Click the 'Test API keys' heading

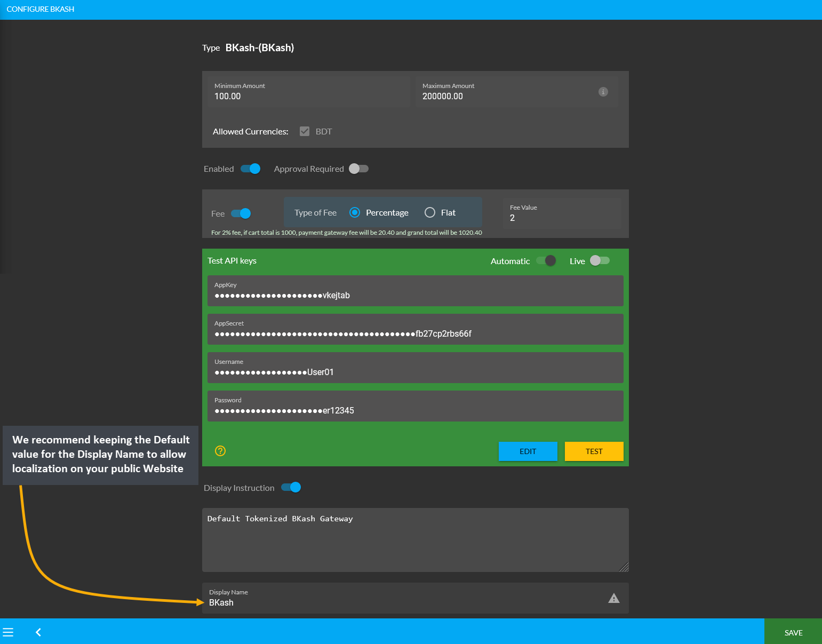pos(232,260)
